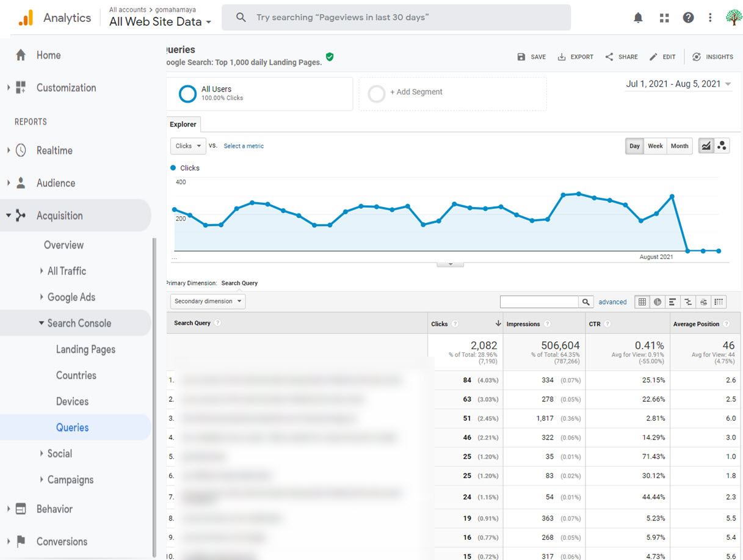
Task: Click the EDIT button
Action: point(662,57)
